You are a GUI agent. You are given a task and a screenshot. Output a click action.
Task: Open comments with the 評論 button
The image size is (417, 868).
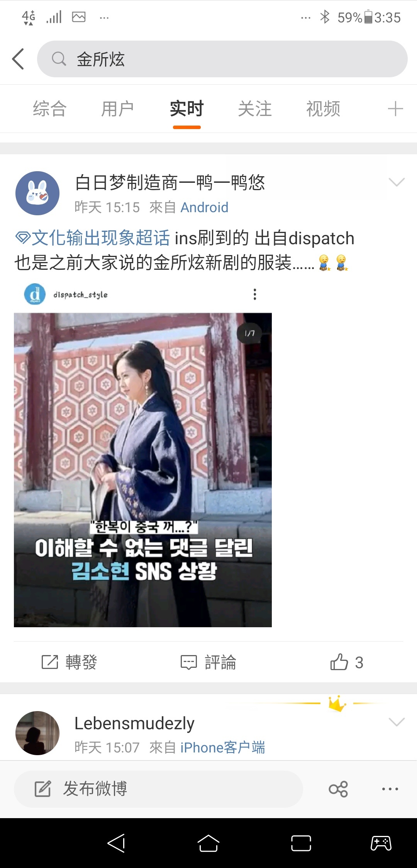point(208,662)
